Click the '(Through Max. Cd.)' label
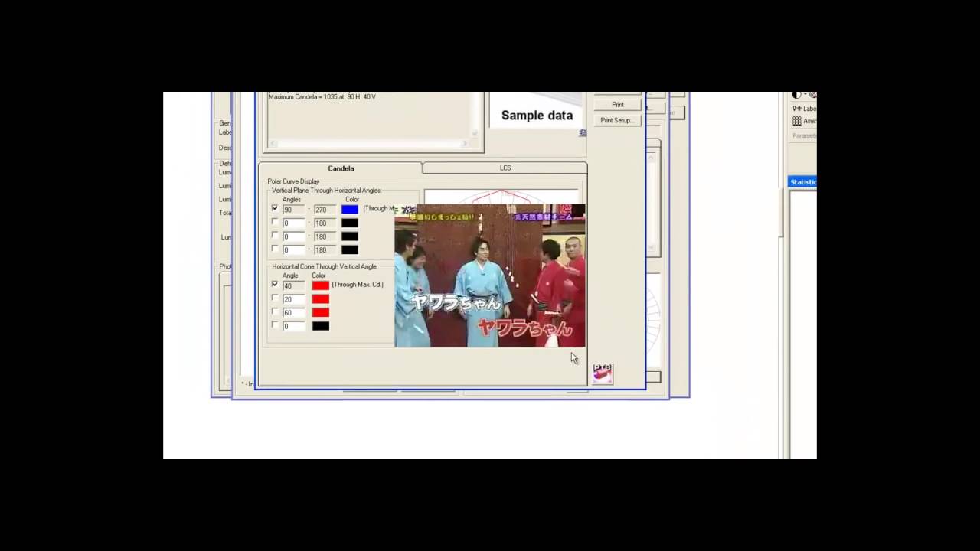The image size is (980, 551). click(x=358, y=285)
